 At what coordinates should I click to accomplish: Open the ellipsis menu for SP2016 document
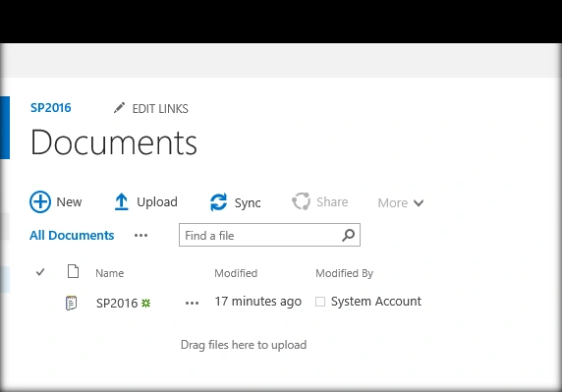(193, 304)
